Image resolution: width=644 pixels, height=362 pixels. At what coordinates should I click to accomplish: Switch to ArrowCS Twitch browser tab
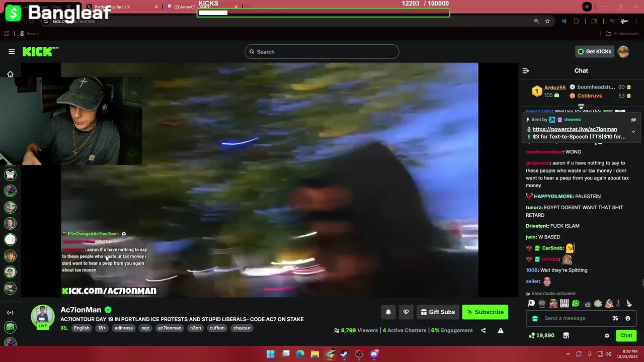(x=201, y=7)
